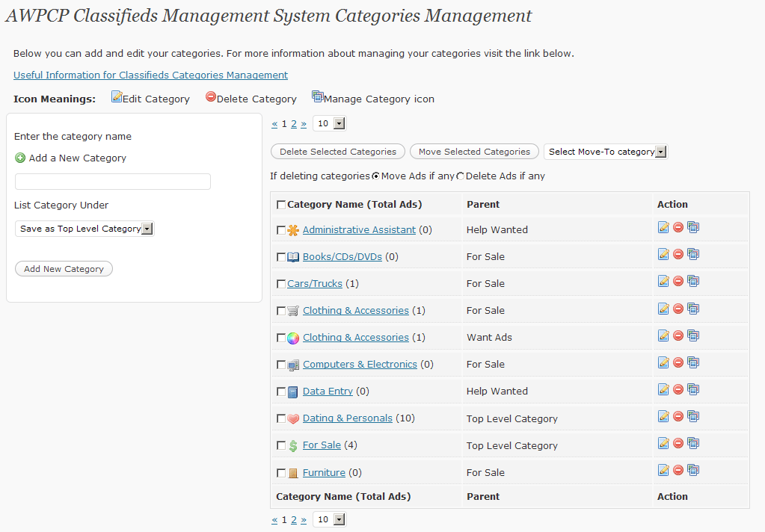Open the For Sale category link
This screenshot has height=532, width=765.
(x=322, y=445)
